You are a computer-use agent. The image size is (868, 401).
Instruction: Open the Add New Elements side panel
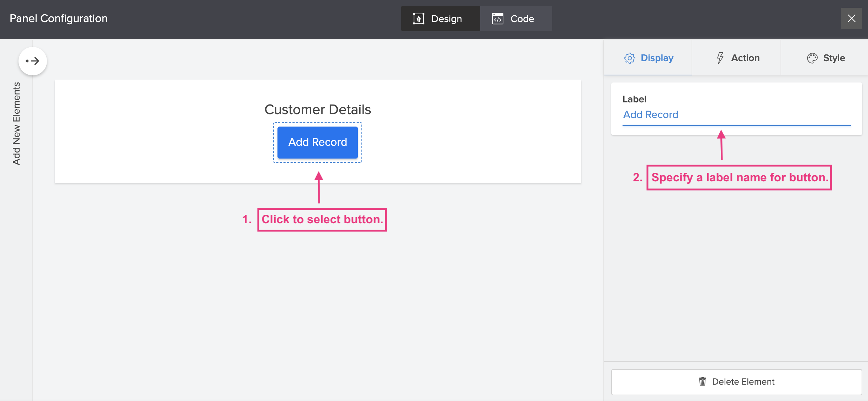pyautogui.click(x=16, y=124)
